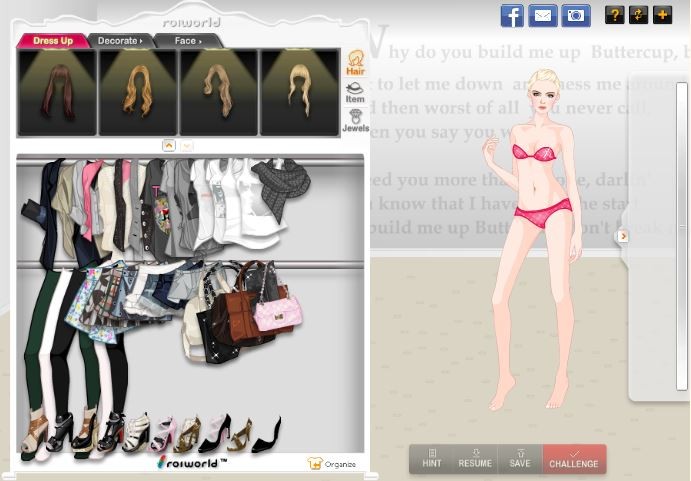Screen dimensions: 691x481
Task: Open the Face tab
Action: pyautogui.click(x=186, y=41)
